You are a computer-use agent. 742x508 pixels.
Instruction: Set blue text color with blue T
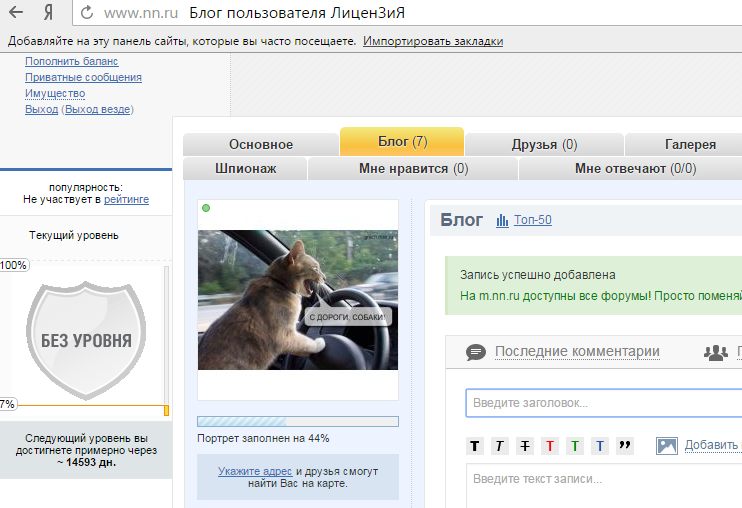coord(600,446)
